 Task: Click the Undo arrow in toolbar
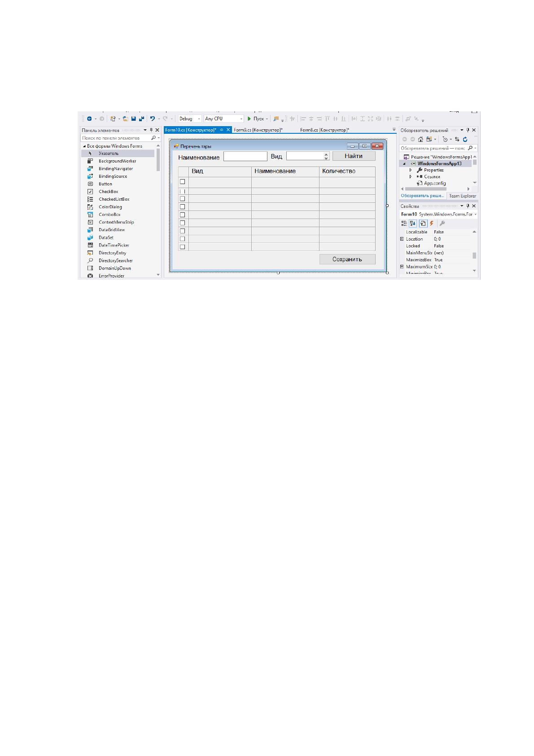click(153, 119)
